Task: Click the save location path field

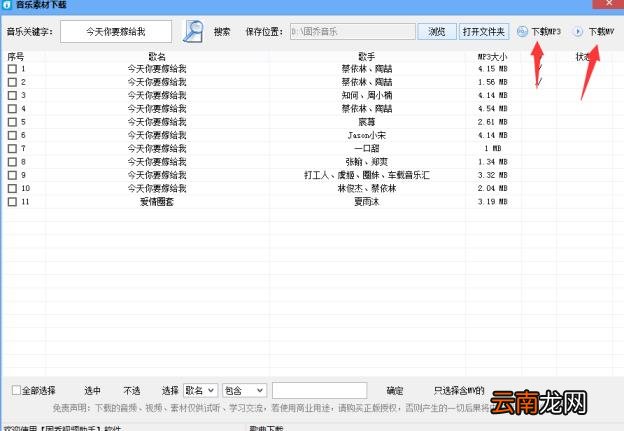Action: pyautogui.click(x=353, y=31)
